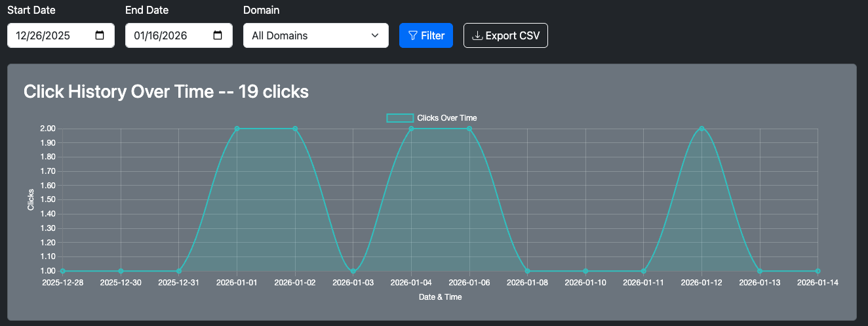Click the 2026-01-14 last data point
The width and height of the screenshot is (868, 326).
(x=818, y=271)
